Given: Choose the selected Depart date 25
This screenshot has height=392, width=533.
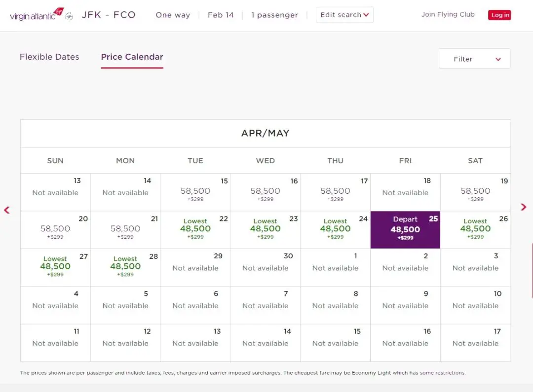Looking at the screenshot, I should [x=405, y=230].
